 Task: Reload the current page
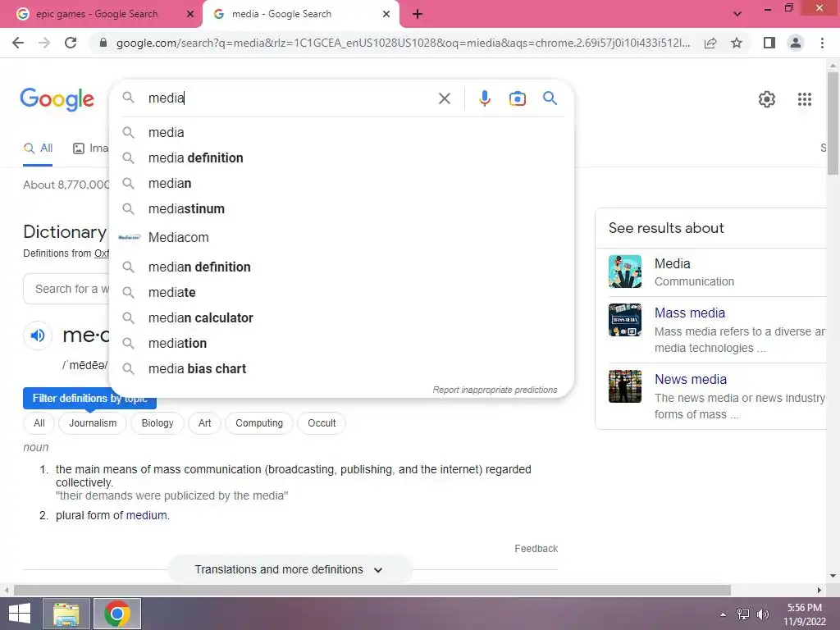pyautogui.click(x=71, y=43)
